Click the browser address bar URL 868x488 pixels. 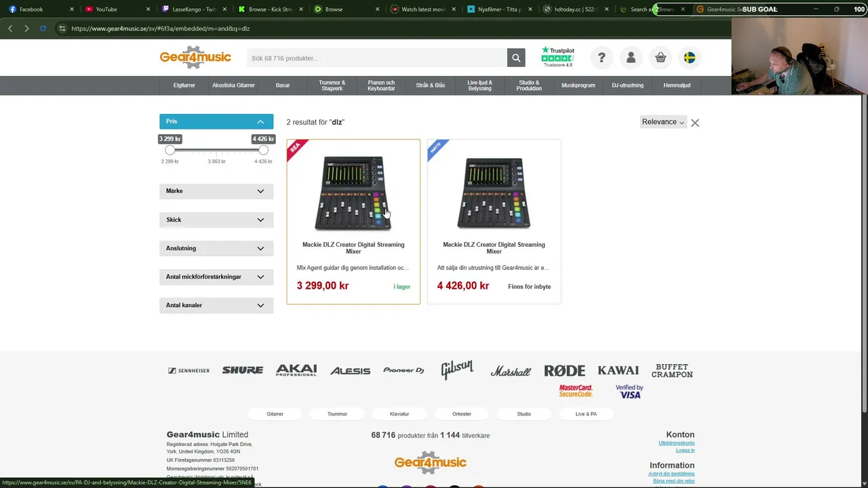point(160,28)
